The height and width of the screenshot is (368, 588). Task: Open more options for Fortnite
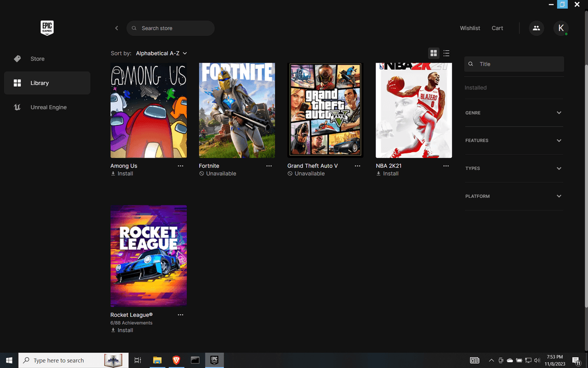pyautogui.click(x=269, y=166)
